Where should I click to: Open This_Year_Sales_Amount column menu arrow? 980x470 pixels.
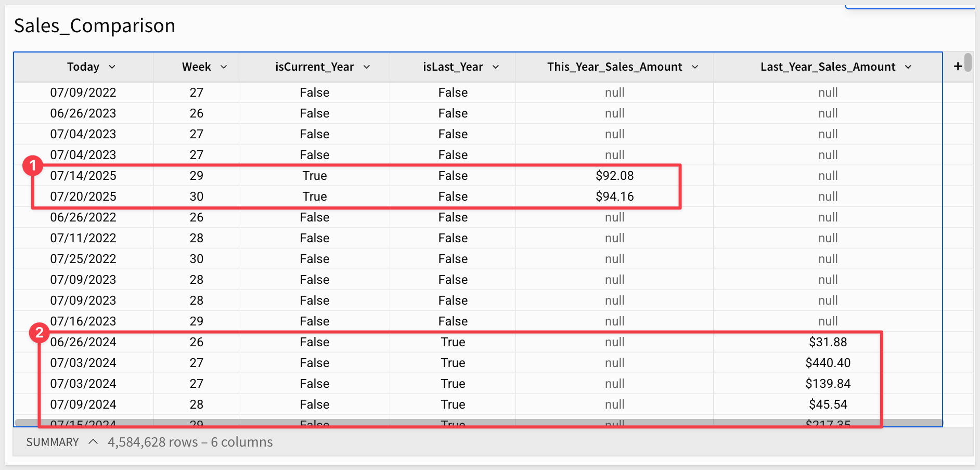695,67
